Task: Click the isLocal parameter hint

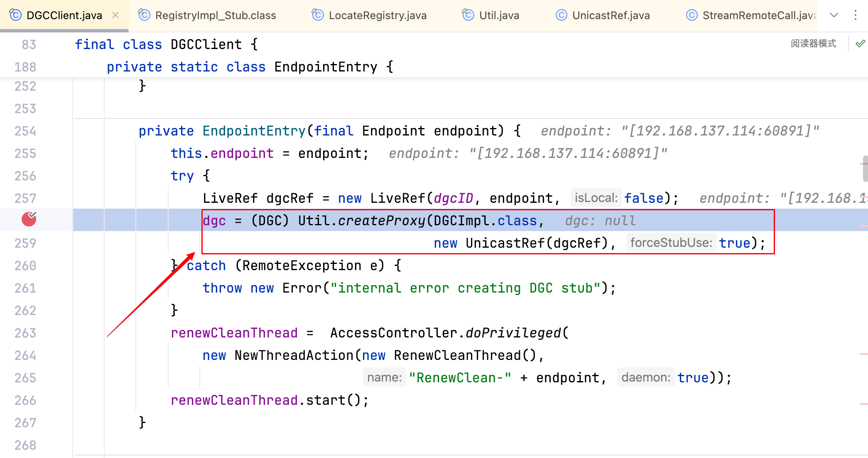Action: tap(596, 198)
